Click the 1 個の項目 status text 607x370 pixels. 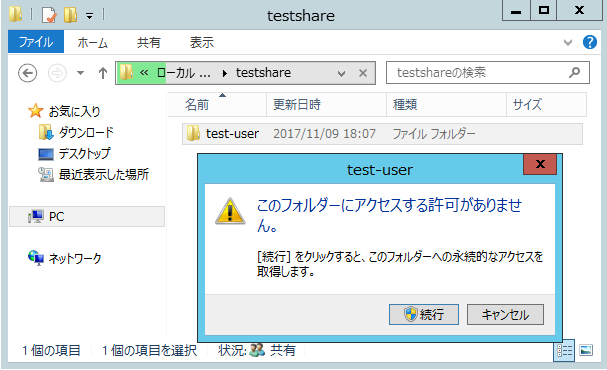(x=51, y=351)
